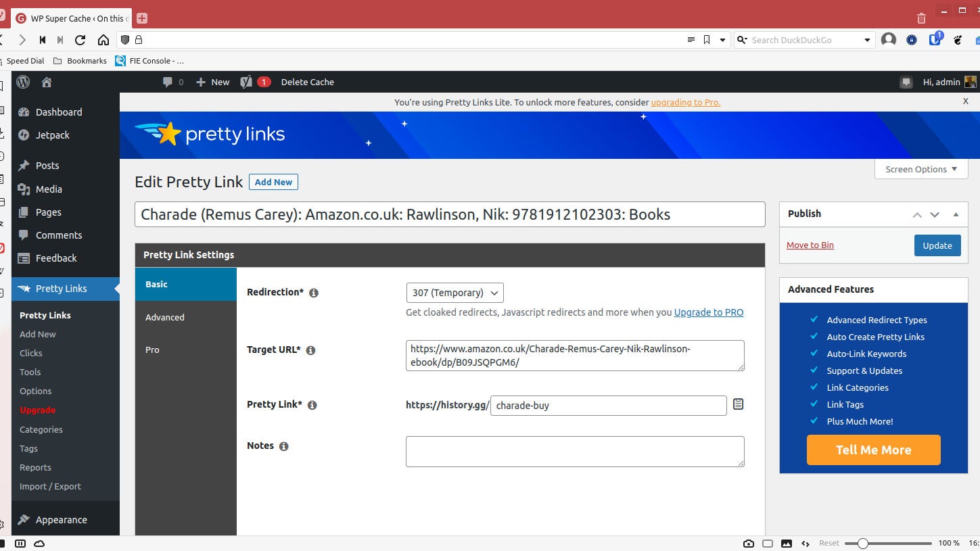Visit site via home icon in admin bar
The width and height of the screenshot is (980, 551).
point(47,82)
